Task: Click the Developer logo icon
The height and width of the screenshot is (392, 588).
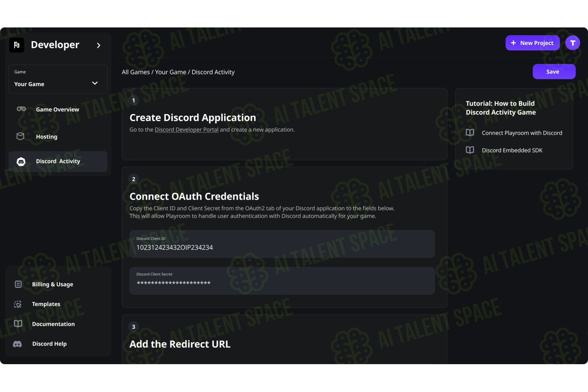Action: point(17,45)
